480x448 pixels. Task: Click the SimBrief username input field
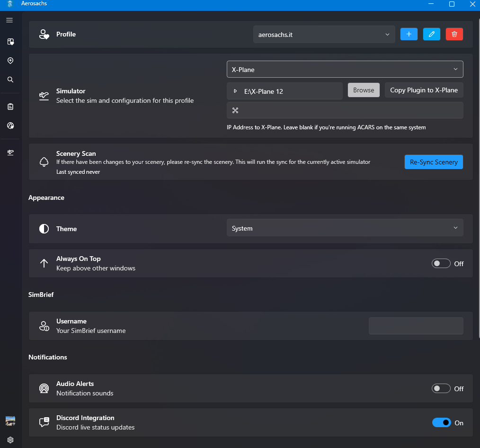pos(416,326)
